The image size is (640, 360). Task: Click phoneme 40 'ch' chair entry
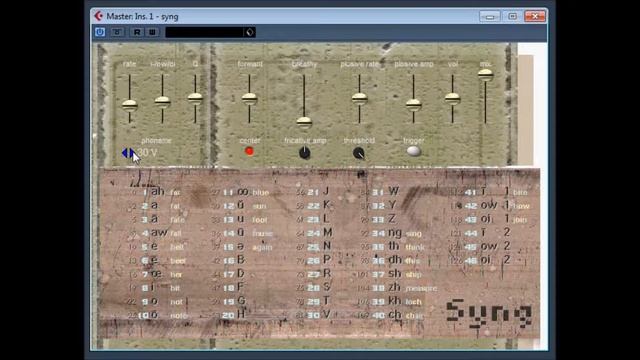pos(398,315)
